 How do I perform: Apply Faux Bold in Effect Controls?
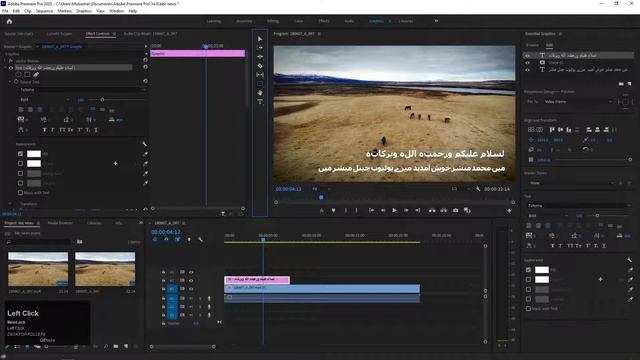coord(44,130)
